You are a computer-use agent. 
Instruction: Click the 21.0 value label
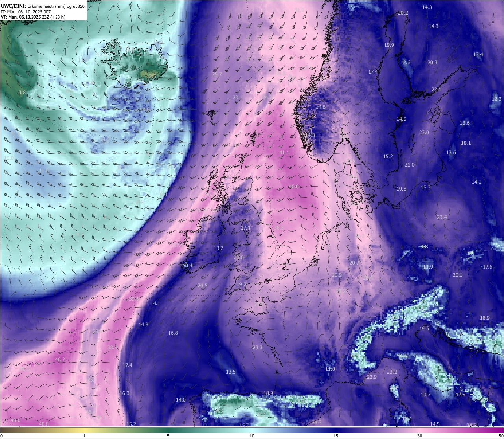point(409,165)
